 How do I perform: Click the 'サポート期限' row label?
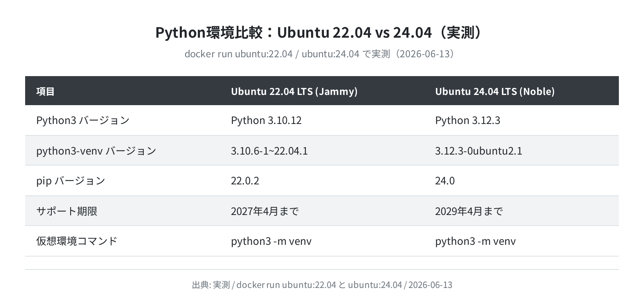click(67, 211)
